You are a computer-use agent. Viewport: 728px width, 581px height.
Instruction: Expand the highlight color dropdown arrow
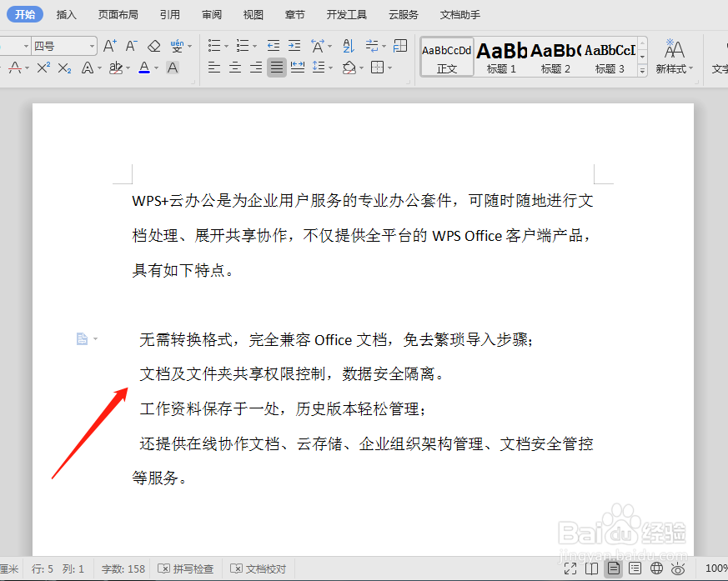tap(128, 68)
